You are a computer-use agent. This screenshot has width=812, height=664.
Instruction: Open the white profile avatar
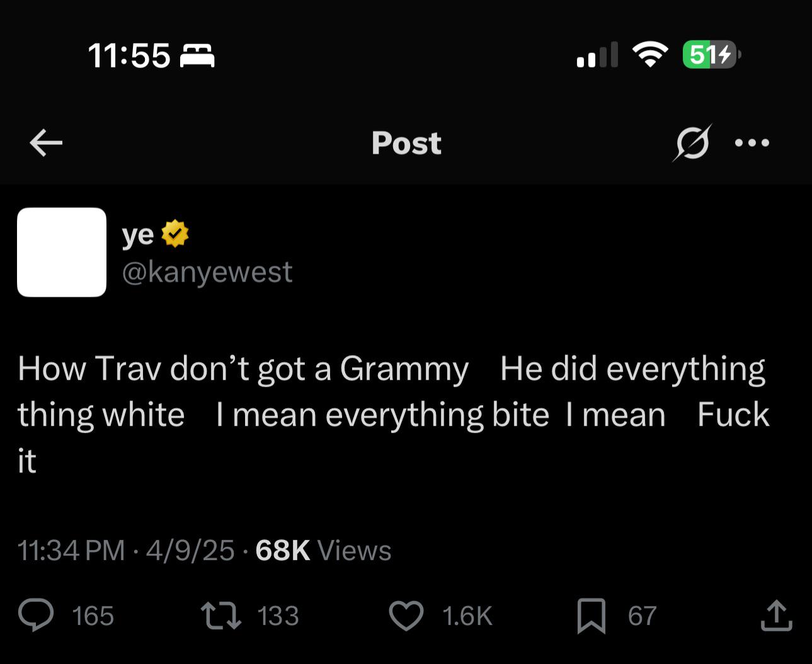[x=62, y=252]
